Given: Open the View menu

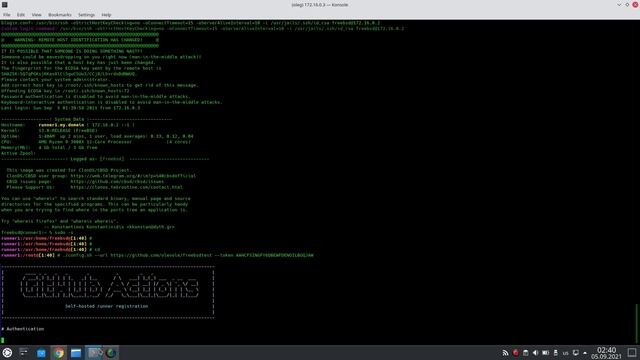Looking at the screenshot, I should pyautogui.click(x=36, y=15).
